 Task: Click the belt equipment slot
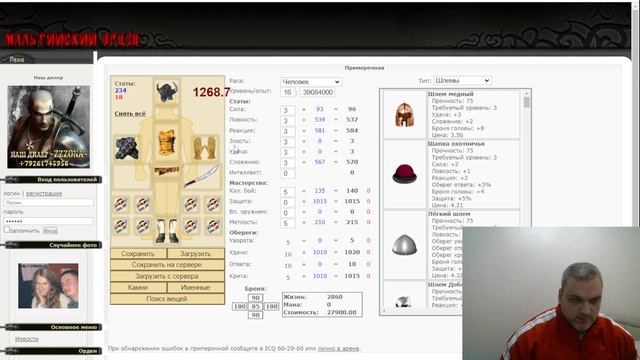tap(167, 171)
